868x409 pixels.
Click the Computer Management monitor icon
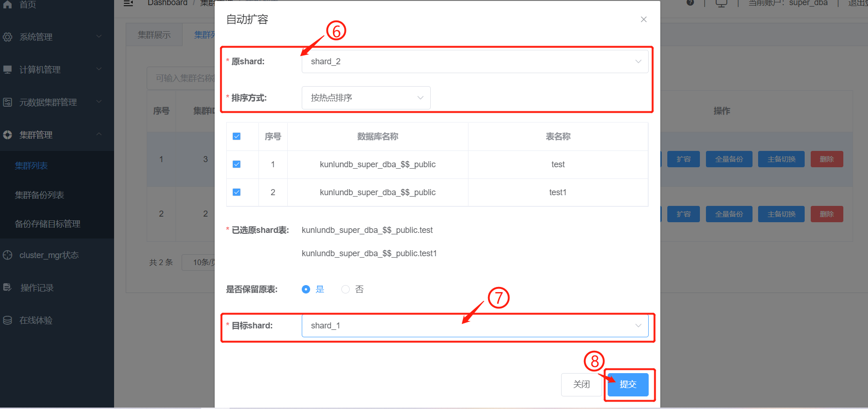tap(7, 69)
